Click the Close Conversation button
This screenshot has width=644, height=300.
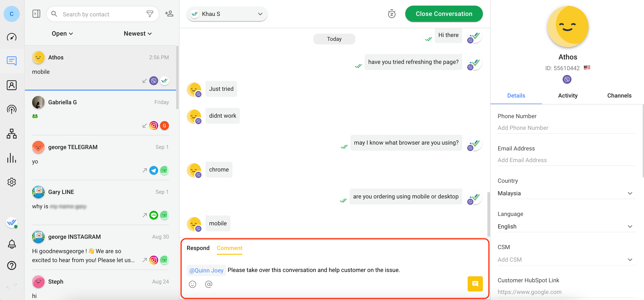pos(444,14)
